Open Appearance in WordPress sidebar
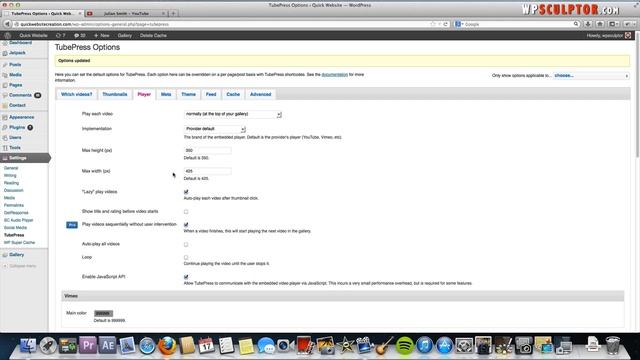 click(x=22, y=118)
